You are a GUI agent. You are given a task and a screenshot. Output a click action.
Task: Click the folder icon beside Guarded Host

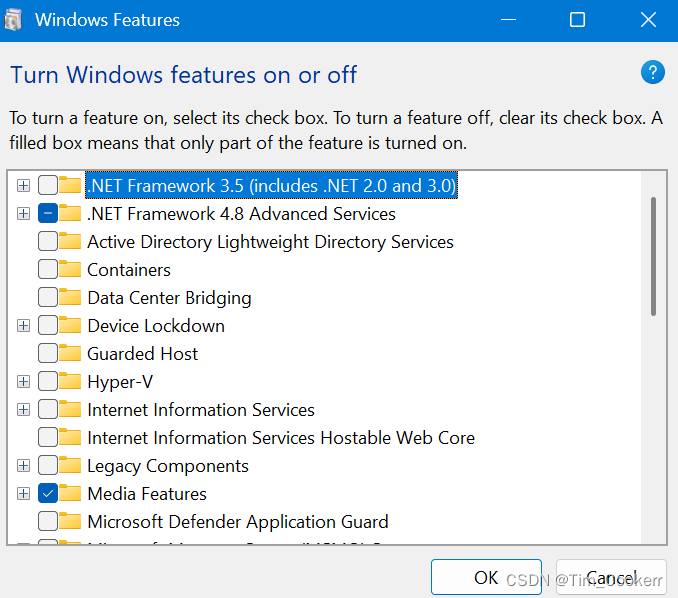click(x=70, y=353)
